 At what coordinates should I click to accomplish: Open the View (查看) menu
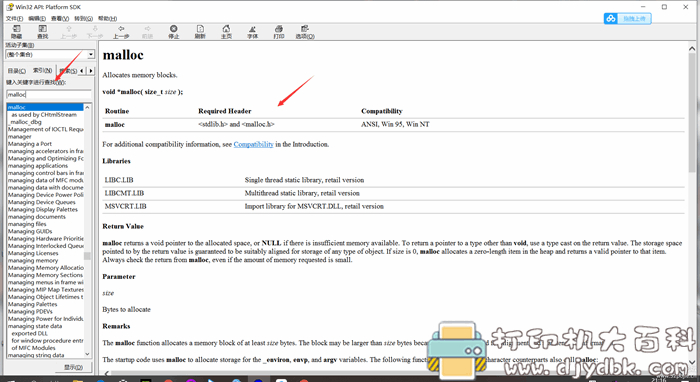pos(60,18)
